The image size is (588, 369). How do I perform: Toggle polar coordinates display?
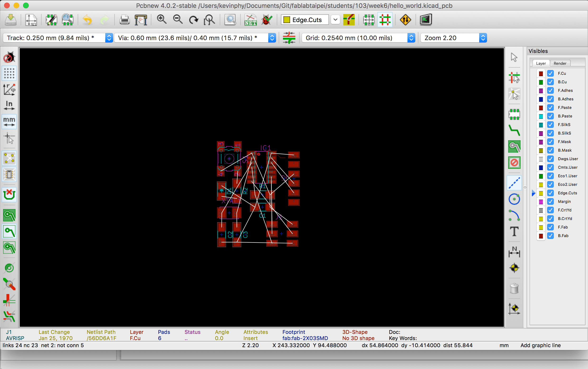click(9, 89)
